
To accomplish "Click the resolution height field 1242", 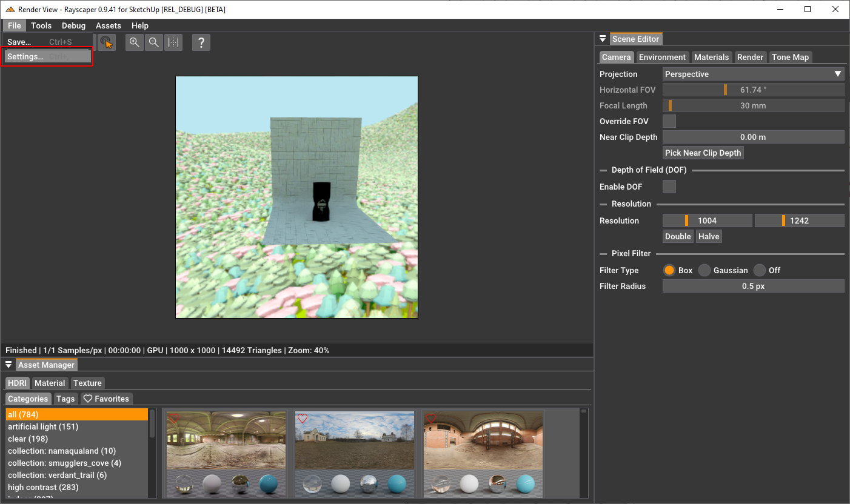I will point(799,220).
